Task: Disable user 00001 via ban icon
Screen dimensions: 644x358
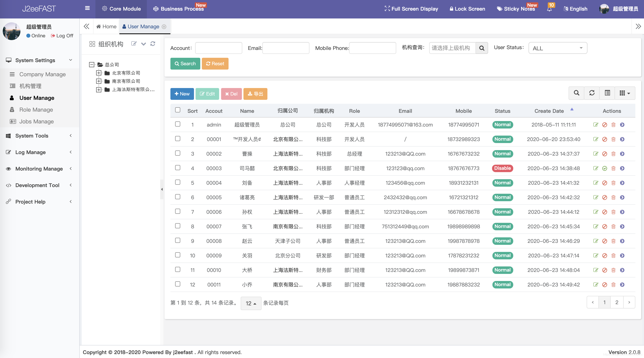Action: [x=605, y=139]
